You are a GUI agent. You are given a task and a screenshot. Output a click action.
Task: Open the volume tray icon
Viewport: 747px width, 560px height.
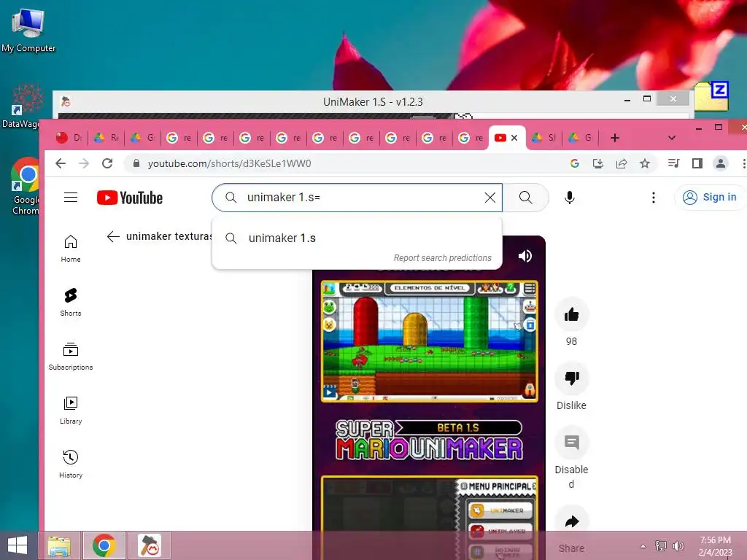click(x=678, y=546)
